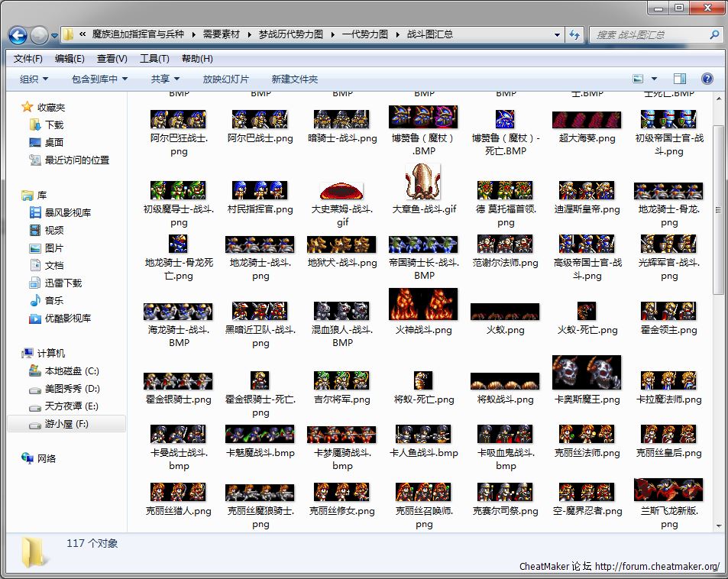Expand the 共享 dropdown menu
728x579 pixels.
click(165, 79)
